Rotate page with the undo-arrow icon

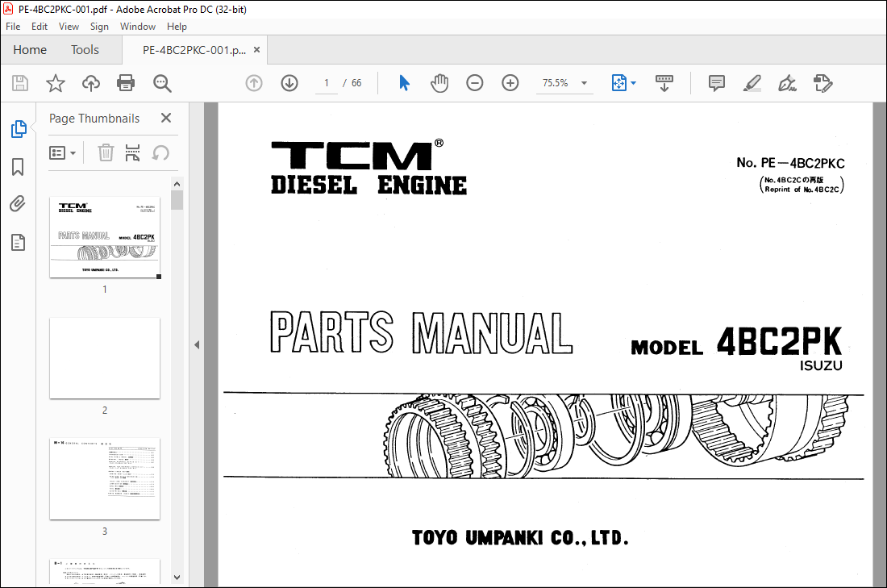[x=160, y=152]
